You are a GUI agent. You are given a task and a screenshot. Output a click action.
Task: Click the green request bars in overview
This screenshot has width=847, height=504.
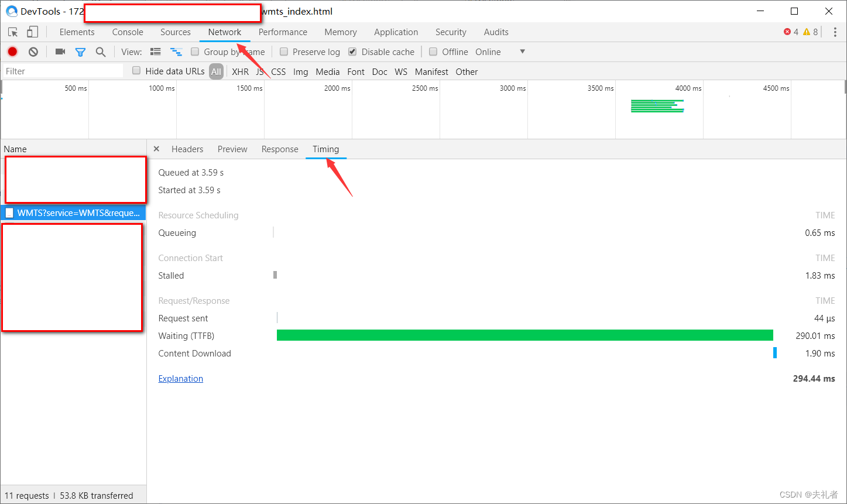(657, 106)
